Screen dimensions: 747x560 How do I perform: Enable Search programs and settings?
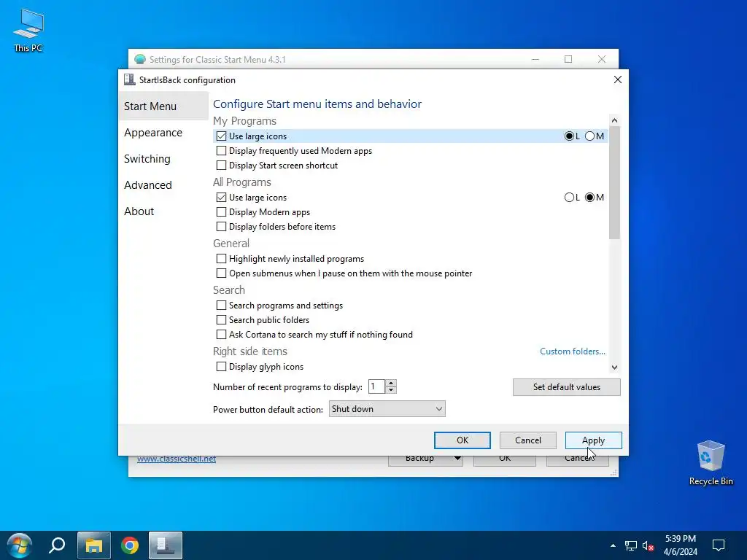pyautogui.click(x=221, y=306)
